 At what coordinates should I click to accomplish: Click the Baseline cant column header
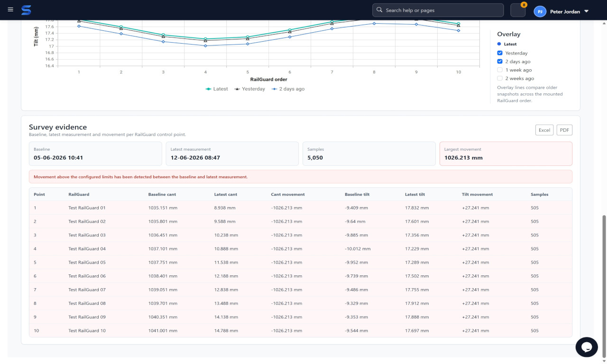(162, 194)
